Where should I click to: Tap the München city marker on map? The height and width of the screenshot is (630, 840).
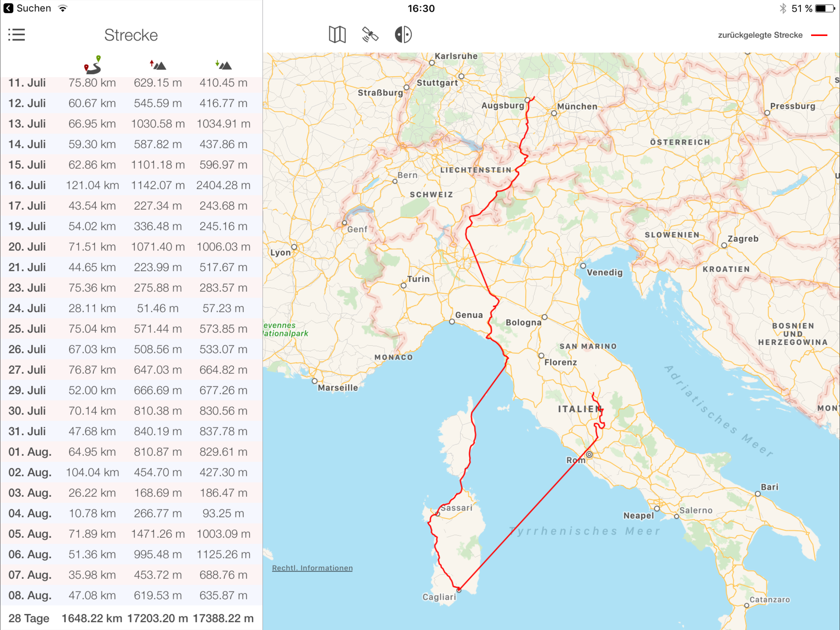pos(554,113)
